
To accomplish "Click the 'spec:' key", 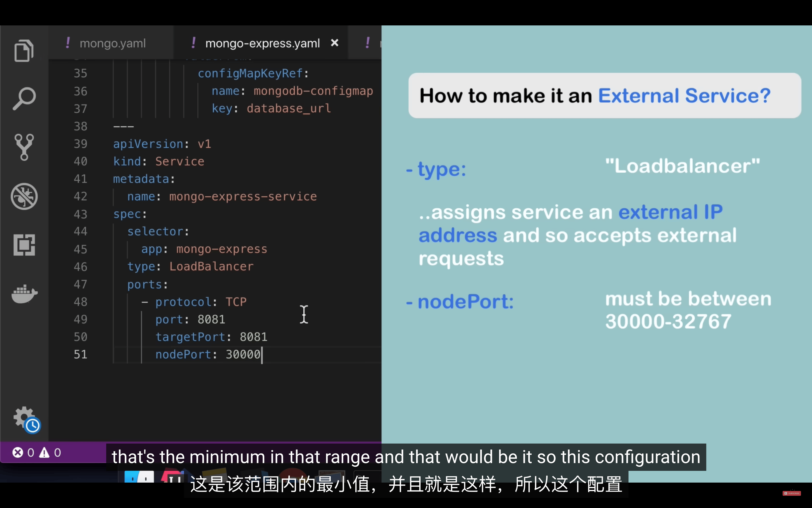I will [x=130, y=214].
